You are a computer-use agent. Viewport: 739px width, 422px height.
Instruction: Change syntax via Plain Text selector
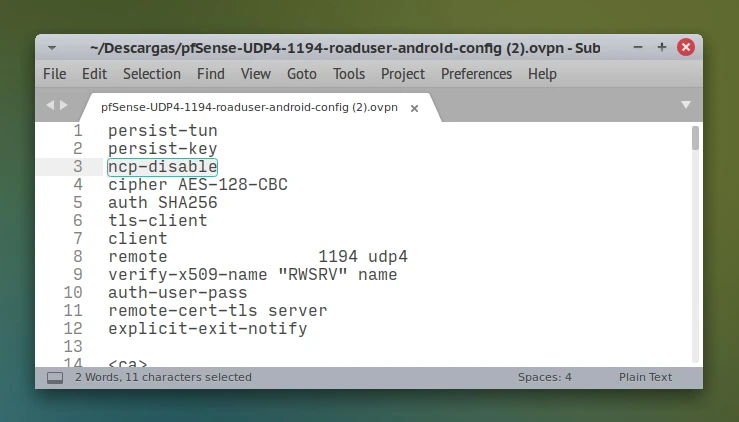[645, 377]
